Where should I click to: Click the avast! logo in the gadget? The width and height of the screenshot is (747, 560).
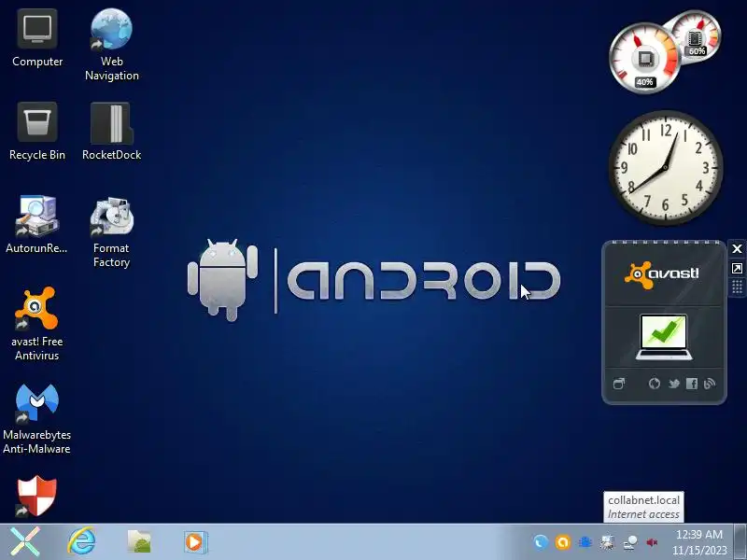(662, 274)
